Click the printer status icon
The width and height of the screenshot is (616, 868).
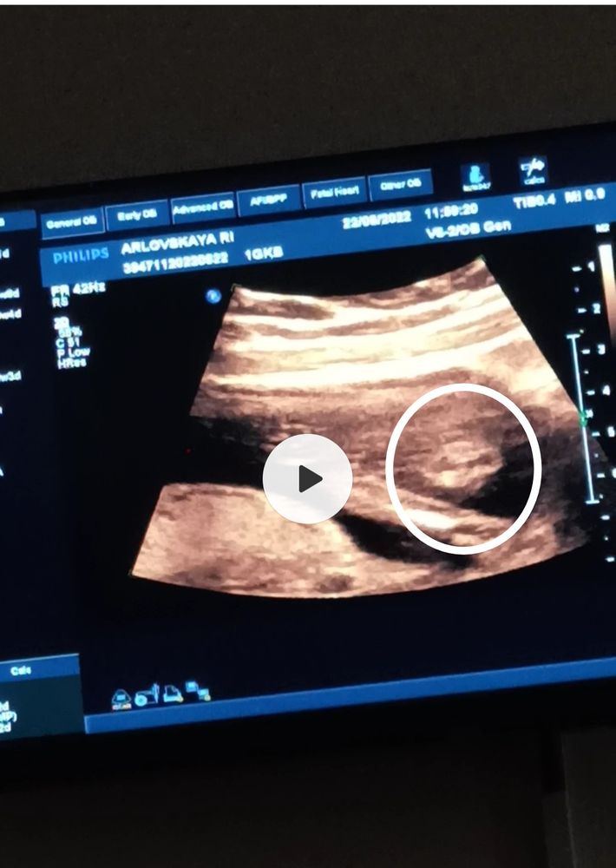click(173, 694)
